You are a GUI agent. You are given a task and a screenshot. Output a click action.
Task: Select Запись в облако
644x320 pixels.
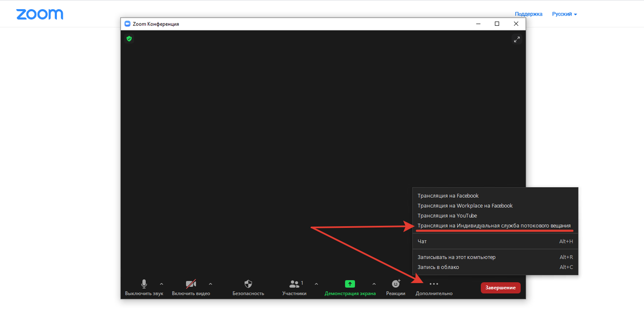[x=495, y=267]
